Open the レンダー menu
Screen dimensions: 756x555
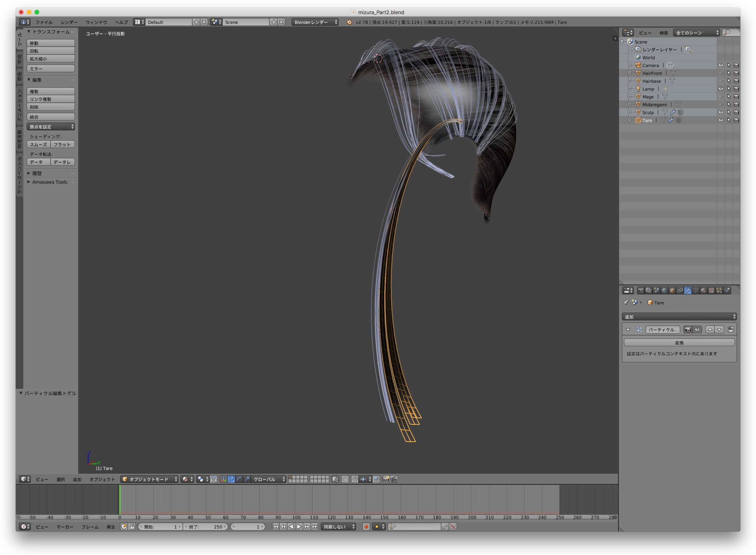(69, 22)
